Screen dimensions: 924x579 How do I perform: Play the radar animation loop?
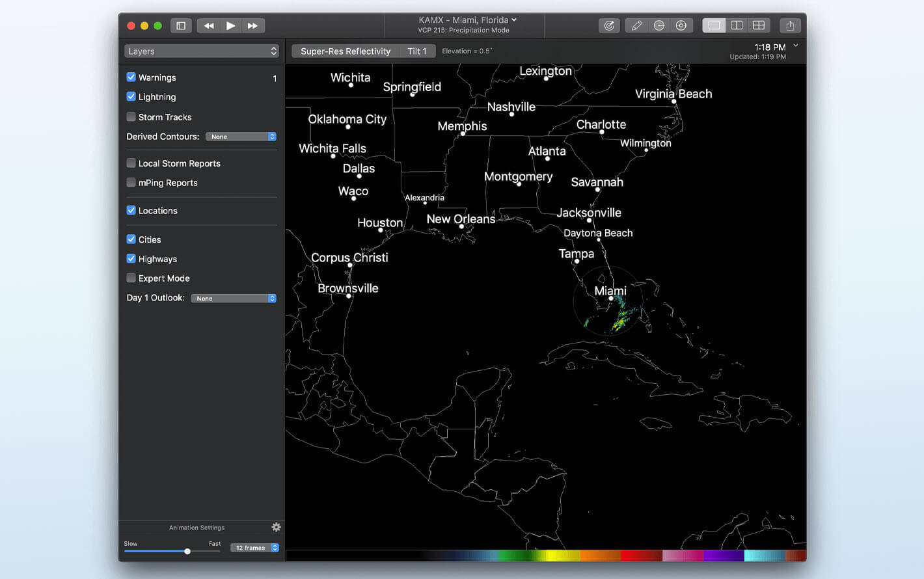click(230, 25)
